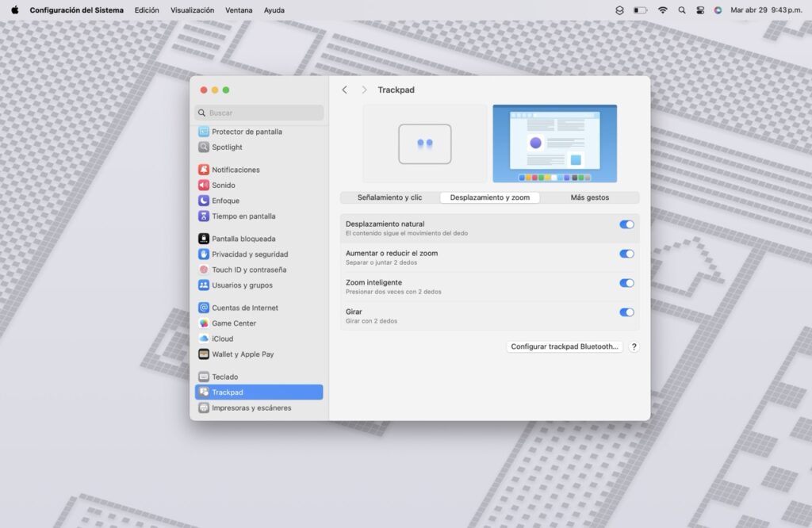This screenshot has height=528, width=812.
Task: Go forward with the right chevron
Action: [364, 90]
